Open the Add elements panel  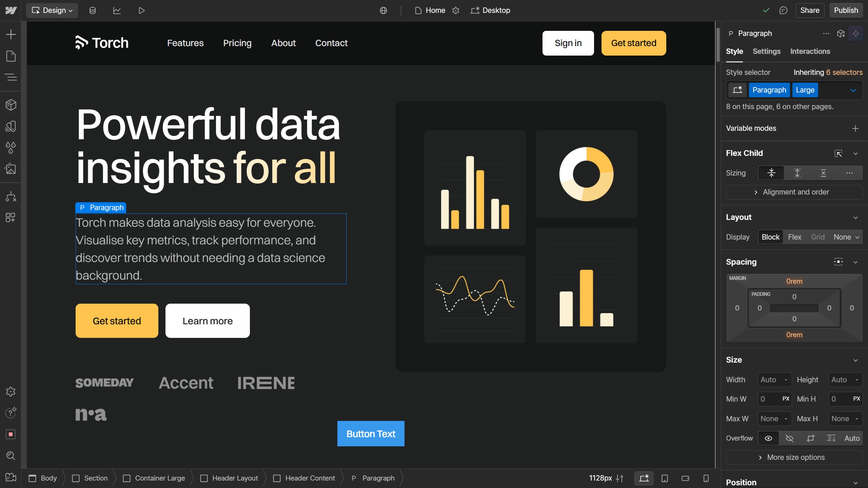11,34
